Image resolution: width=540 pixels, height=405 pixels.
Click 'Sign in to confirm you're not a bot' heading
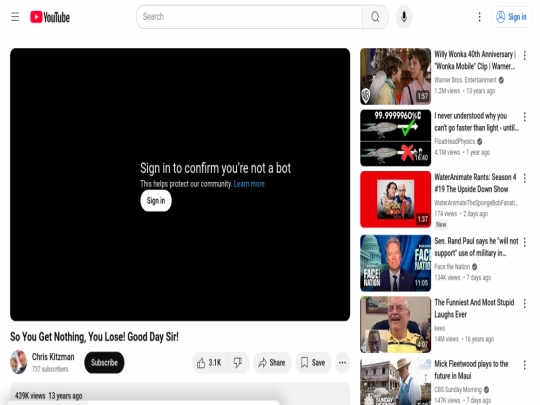[x=215, y=168]
